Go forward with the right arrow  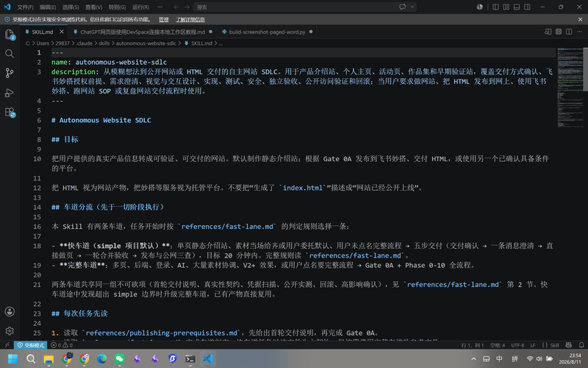(187, 7)
